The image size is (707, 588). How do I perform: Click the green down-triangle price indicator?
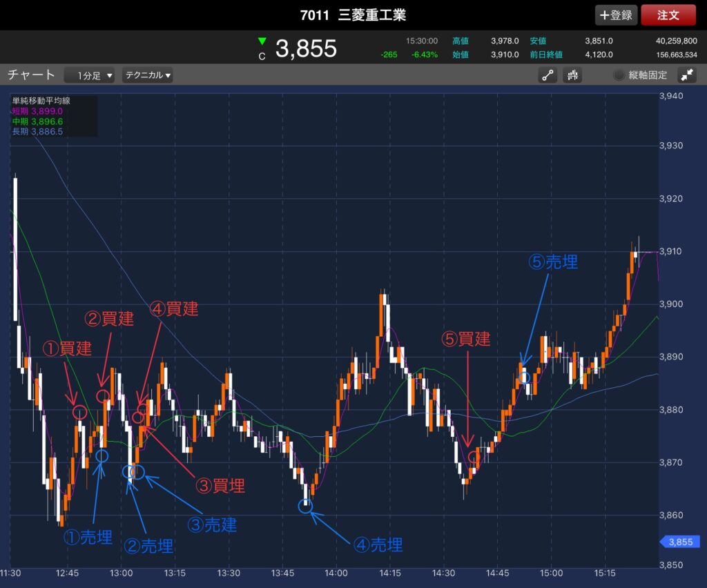[x=262, y=41]
